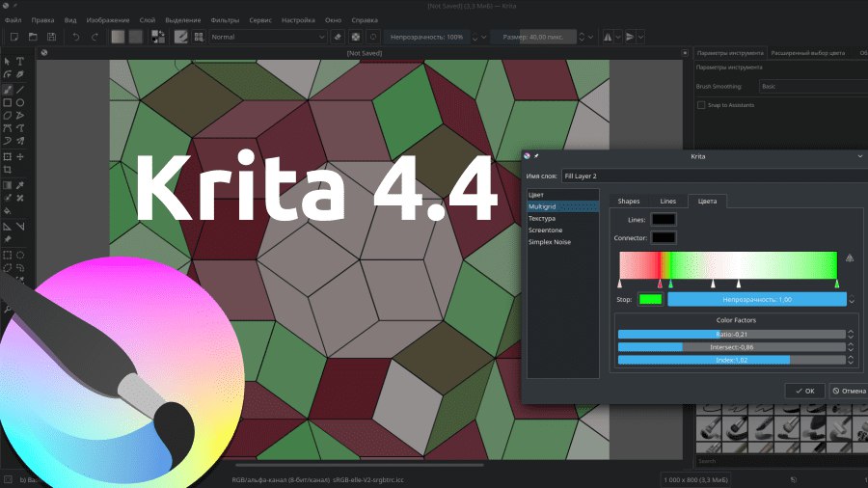Adjust the Ratio value stepper

pyautogui.click(x=851, y=335)
